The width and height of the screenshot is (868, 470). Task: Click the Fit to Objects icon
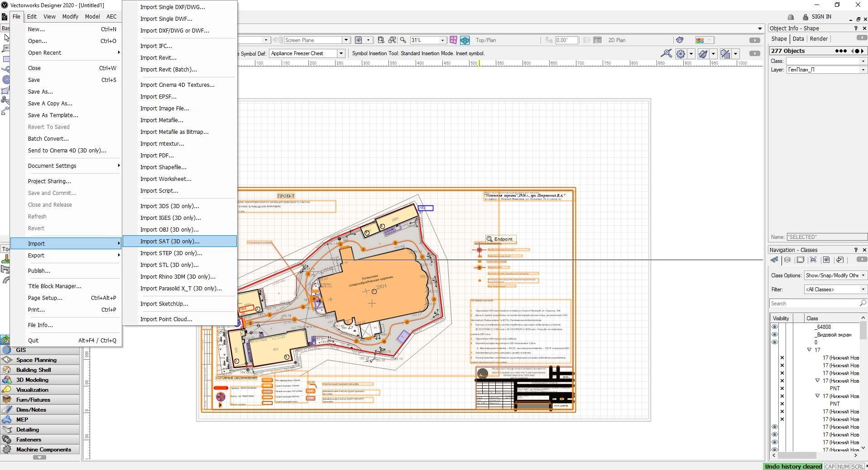pos(392,40)
